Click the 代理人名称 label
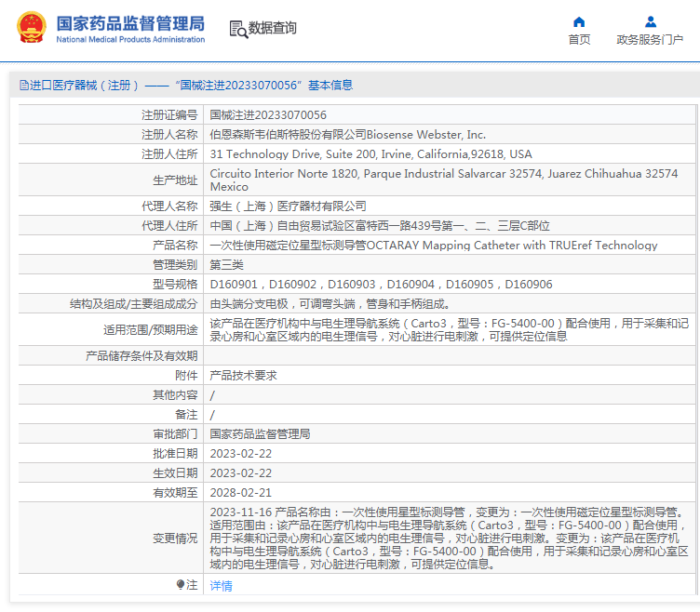 tap(169, 206)
